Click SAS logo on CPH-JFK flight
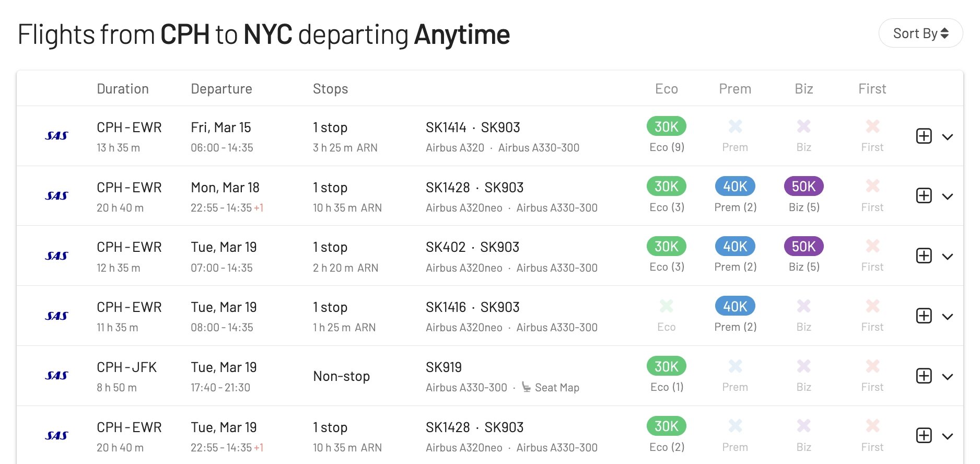 pyautogui.click(x=56, y=376)
